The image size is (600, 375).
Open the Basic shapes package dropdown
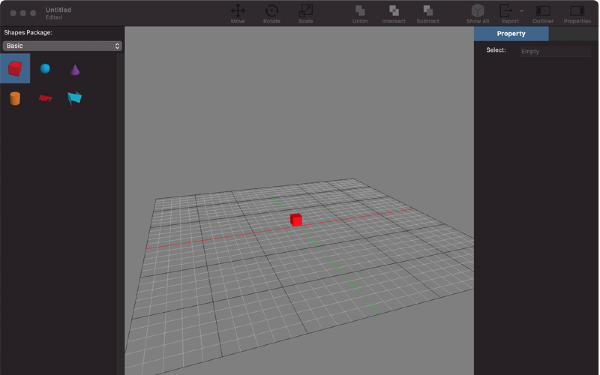coord(62,46)
